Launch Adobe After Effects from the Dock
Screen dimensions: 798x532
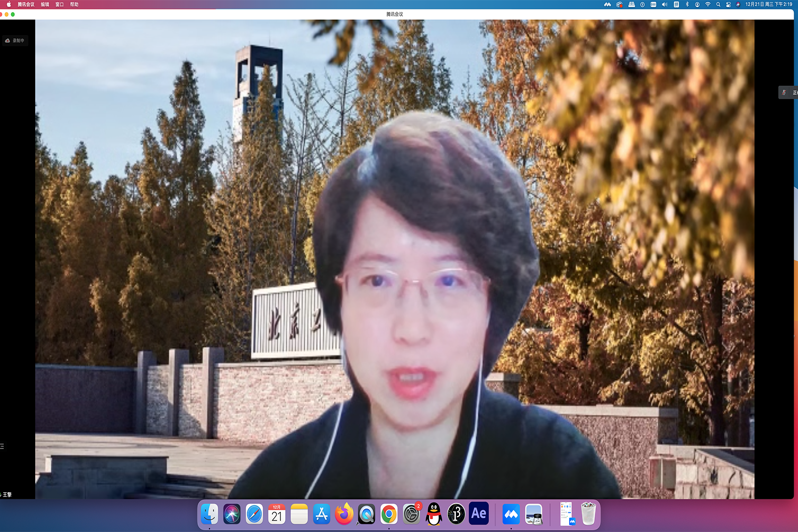coord(478,514)
